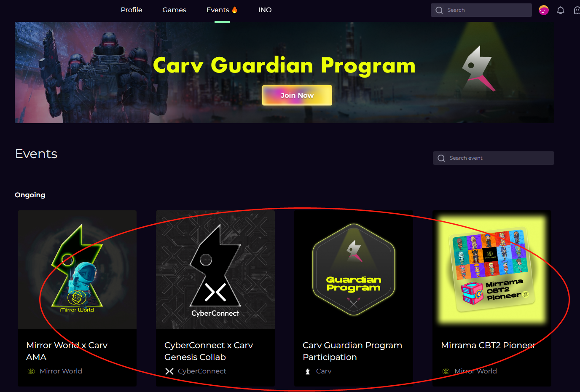Select the Events tab

[222, 10]
